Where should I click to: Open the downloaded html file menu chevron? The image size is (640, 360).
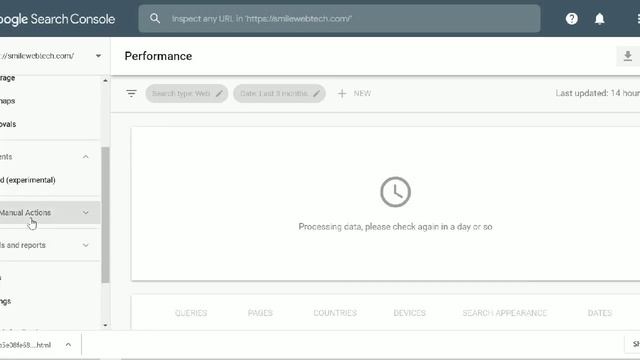click(x=68, y=345)
